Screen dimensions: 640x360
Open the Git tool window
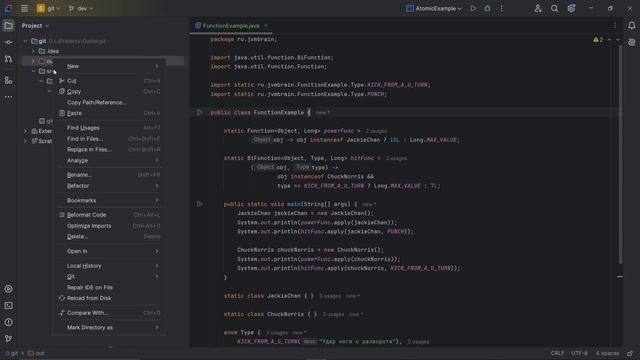[x=8, y=339]
